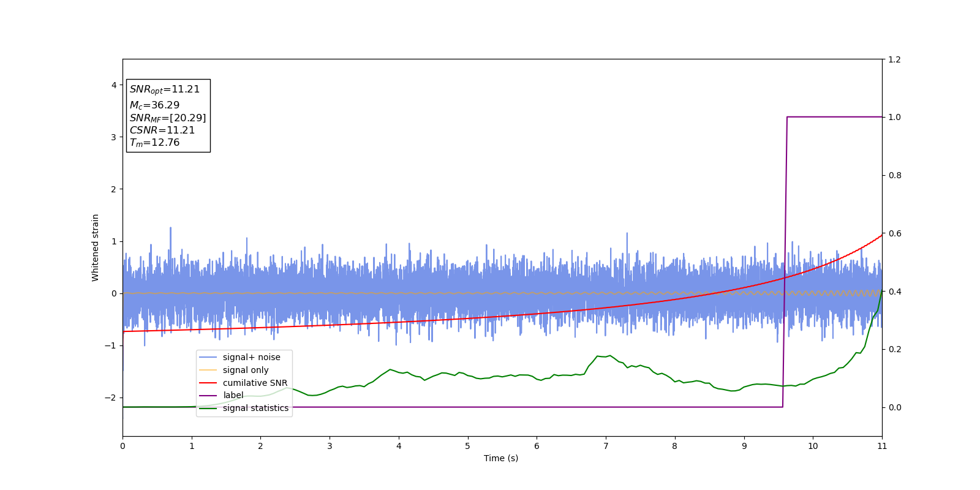
Task: Click right axis tick label 1.2
Action: (x=894, y=59)
